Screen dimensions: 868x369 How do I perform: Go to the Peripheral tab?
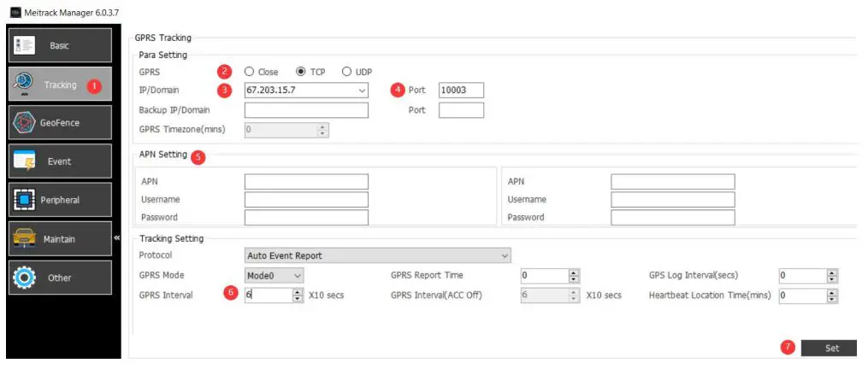(x=59, y=200)
